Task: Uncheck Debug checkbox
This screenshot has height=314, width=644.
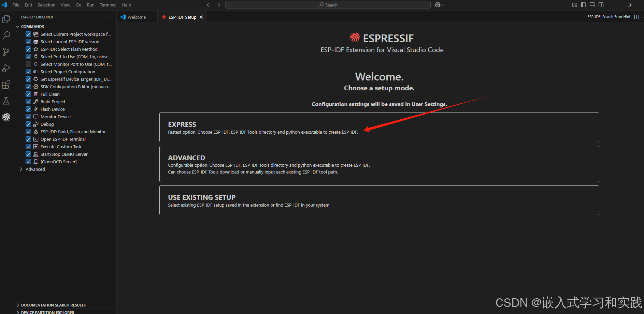Action: coord(28,124)
